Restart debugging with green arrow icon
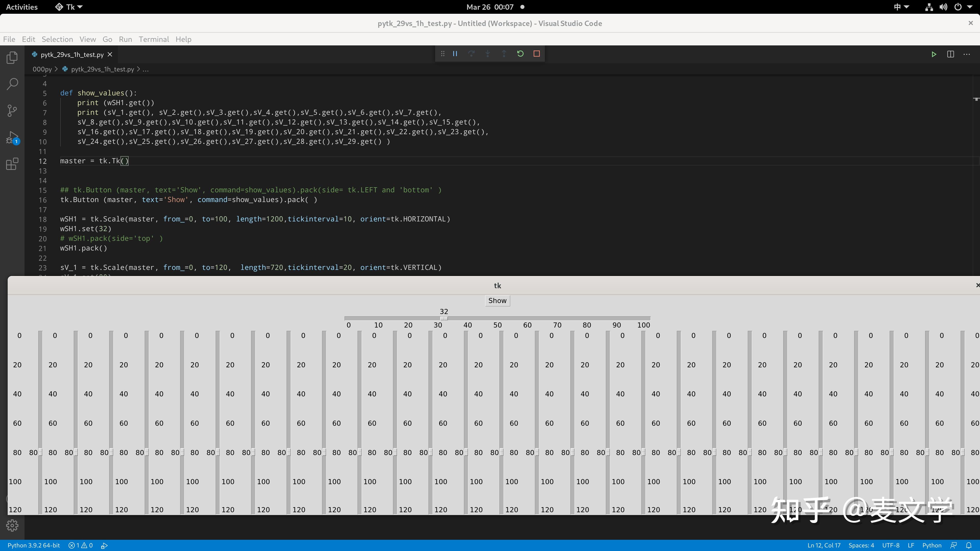This screenshot has height=551, width=980. tap(520, 54)
